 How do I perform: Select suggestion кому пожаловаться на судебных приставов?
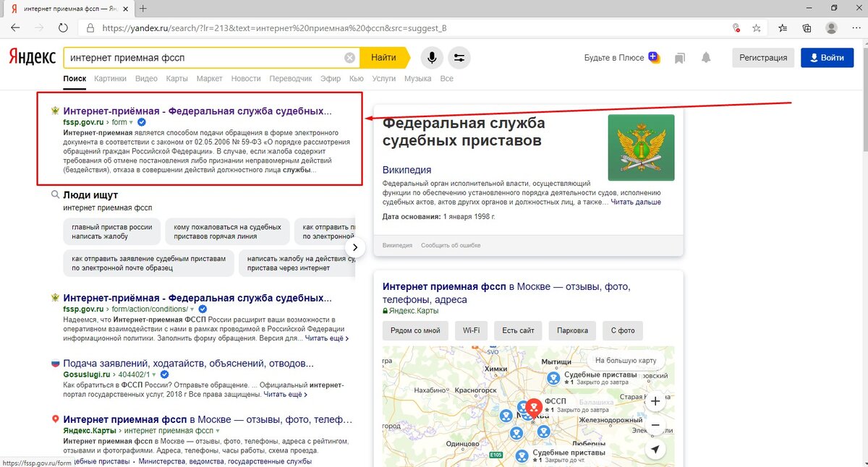[x=227, y=231]
